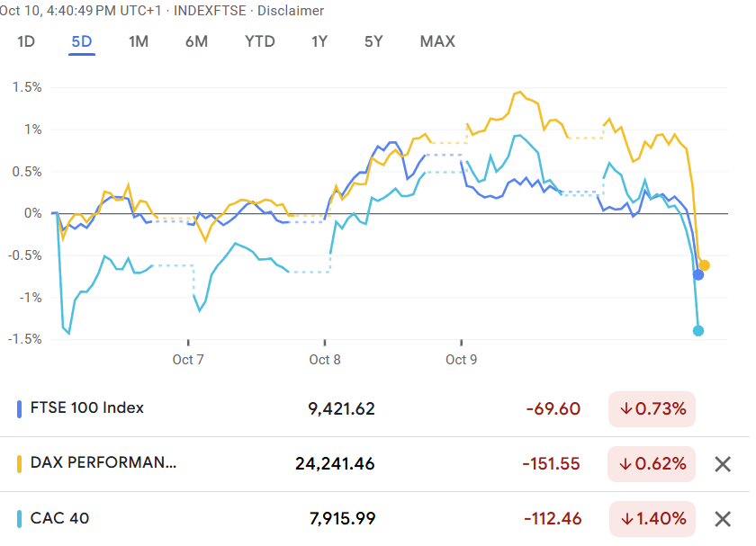Image resolution: width=756 pixels, height=546 pixels.
Task: Open the DAX PERFORMAN... index row
Action: [103, 463]
